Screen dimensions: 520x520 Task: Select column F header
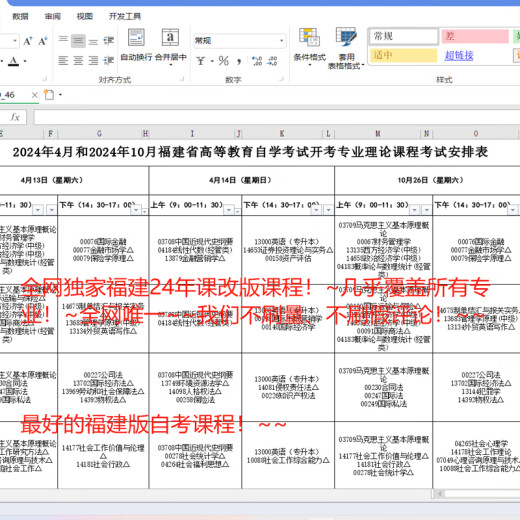click(x=50, y=134)
